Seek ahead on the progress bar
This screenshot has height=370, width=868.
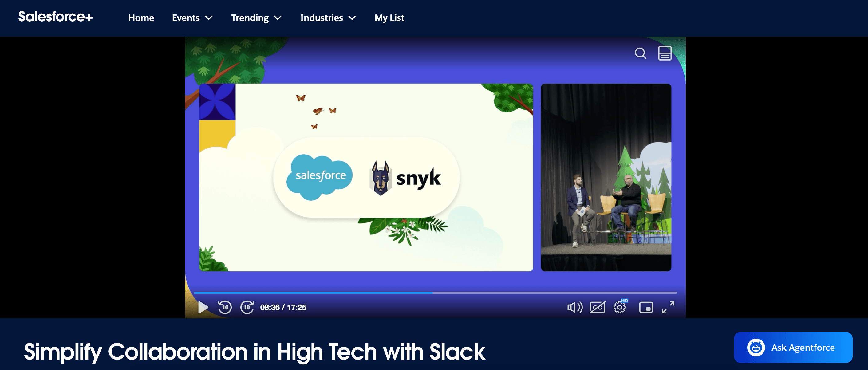click(x=539, y=293)
